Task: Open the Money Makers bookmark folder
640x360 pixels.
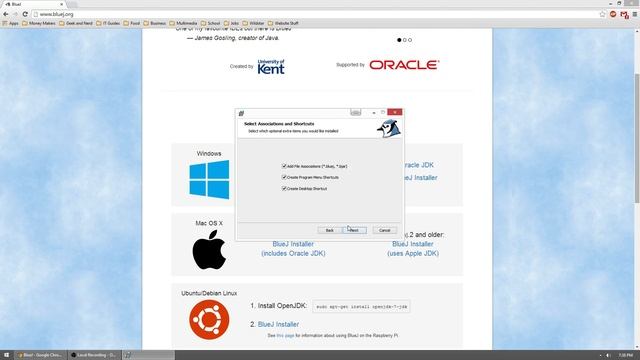Action: (39, 23)
